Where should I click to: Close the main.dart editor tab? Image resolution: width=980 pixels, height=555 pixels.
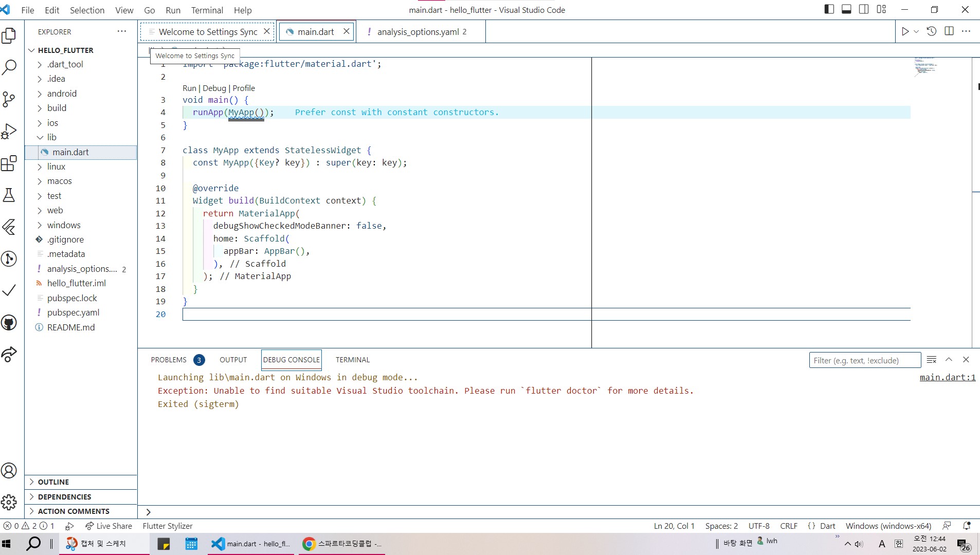[347, 31]
